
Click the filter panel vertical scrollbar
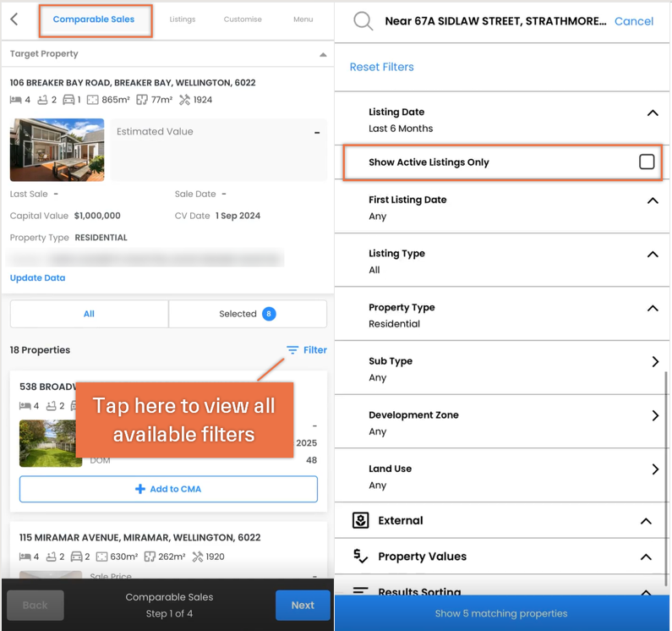(665, 478)
